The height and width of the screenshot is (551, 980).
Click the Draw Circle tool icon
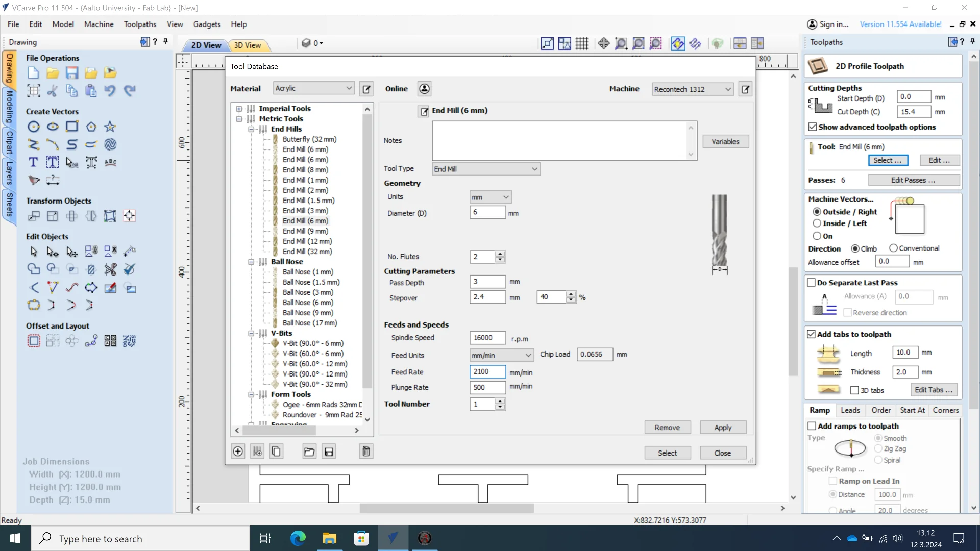pyautogui.click(x=34, y=127)
